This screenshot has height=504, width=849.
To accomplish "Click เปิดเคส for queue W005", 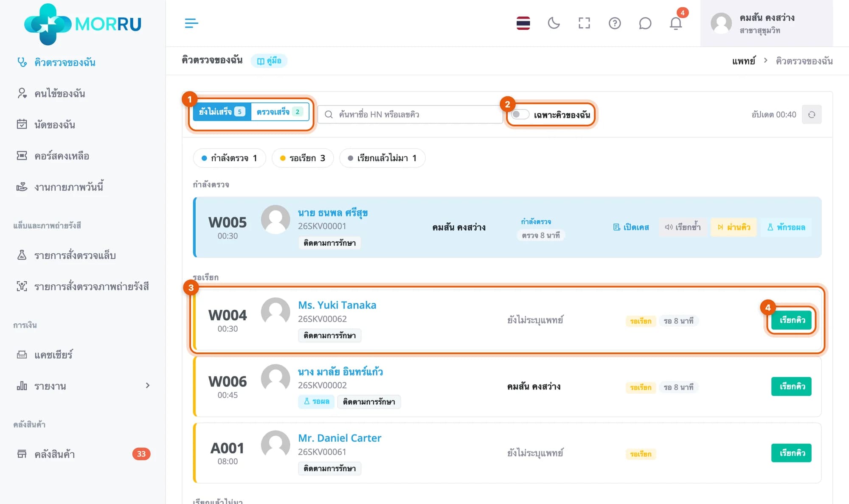I will 631,227.
